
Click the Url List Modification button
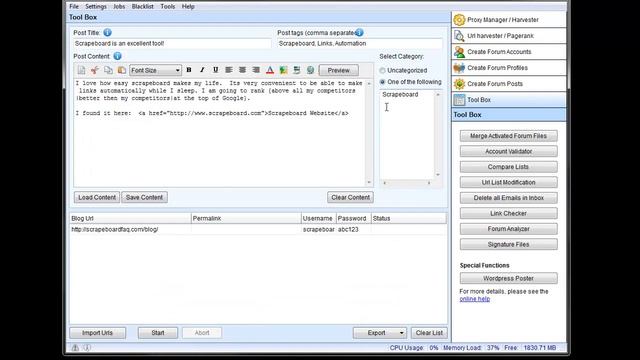[x=509, y=182]
